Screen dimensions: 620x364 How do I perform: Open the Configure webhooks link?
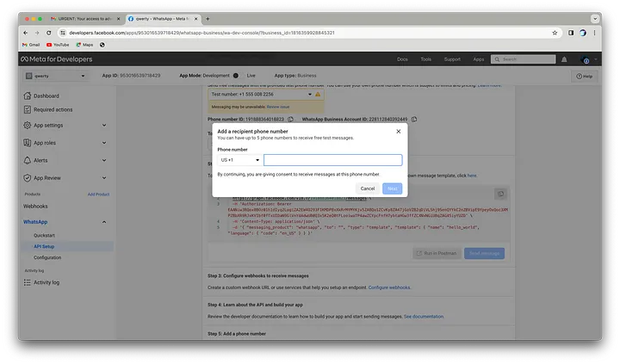pyautogui.click(x=389, y=287)
